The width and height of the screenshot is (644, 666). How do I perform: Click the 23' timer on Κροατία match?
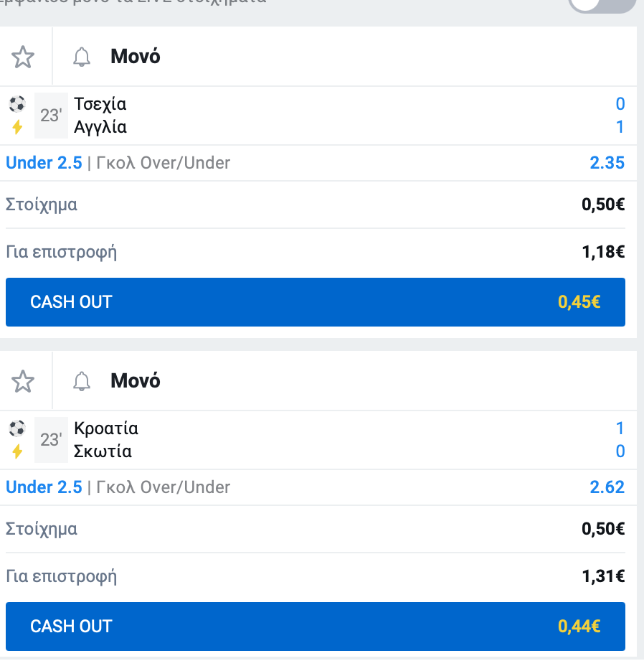(x=51, y=440)
